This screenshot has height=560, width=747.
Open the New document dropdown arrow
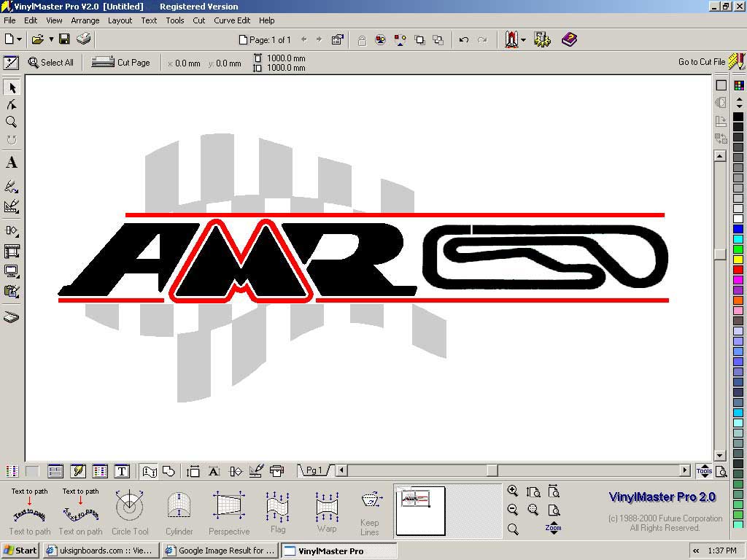pyautogui.click(x=20, y=39)
